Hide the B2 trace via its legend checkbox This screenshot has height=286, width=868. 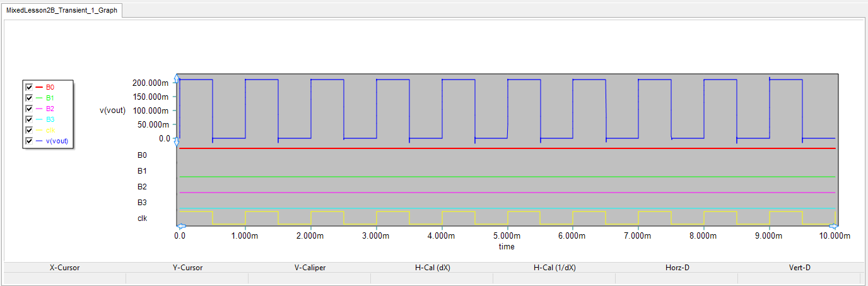[x=28, y=109]
